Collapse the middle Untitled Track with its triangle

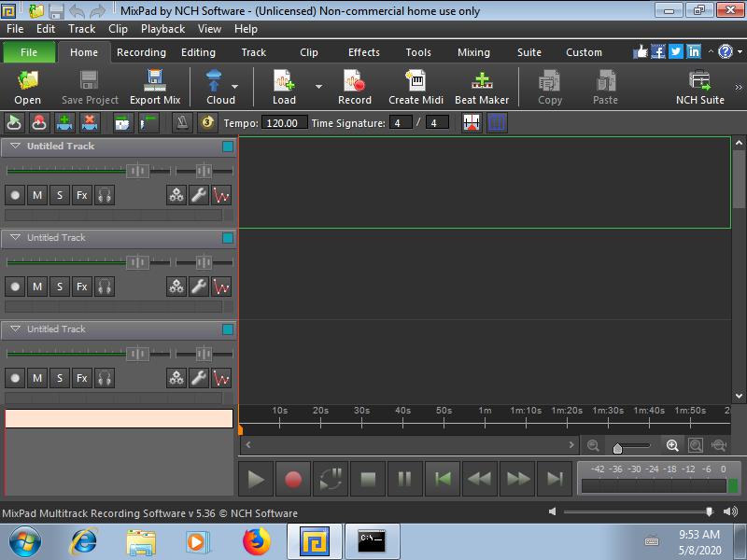click(15, 237)
